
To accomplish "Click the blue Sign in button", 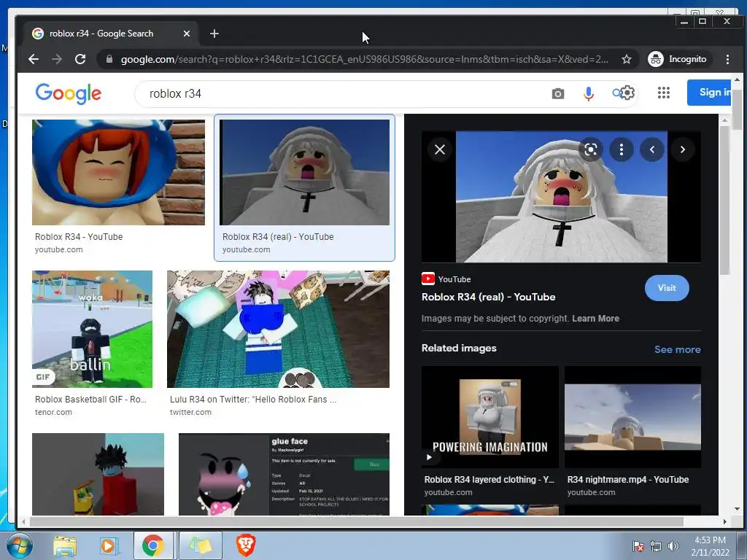I will pyautogui.click(x=709, y=93).
